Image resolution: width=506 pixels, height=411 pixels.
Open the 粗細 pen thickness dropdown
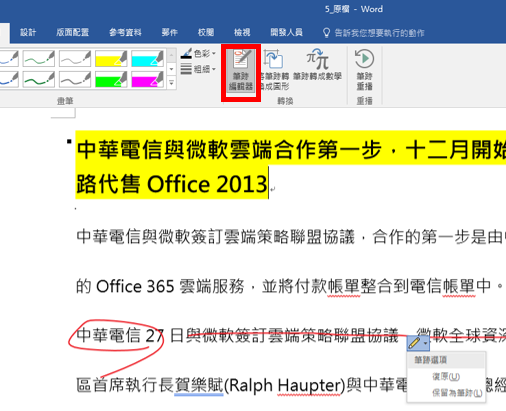pos(199,69)
